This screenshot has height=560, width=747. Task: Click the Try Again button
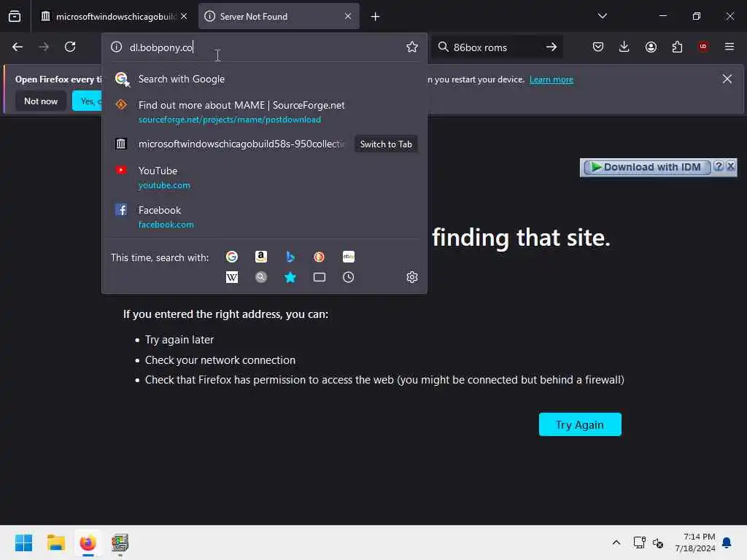point(580,424)
